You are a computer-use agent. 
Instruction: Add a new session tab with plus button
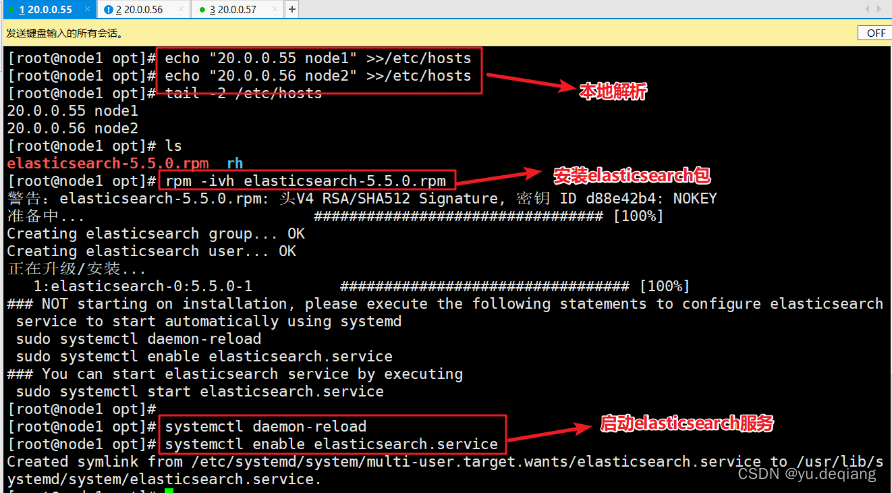292,10
